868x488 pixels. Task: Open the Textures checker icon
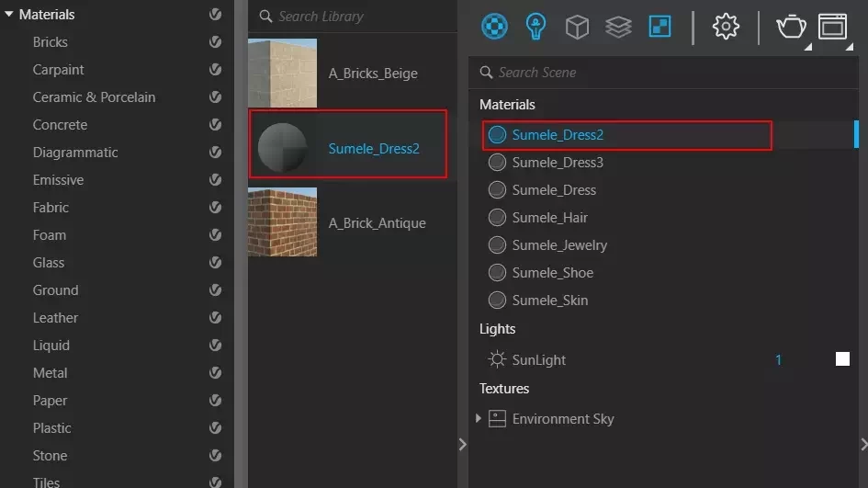[659, 26]
